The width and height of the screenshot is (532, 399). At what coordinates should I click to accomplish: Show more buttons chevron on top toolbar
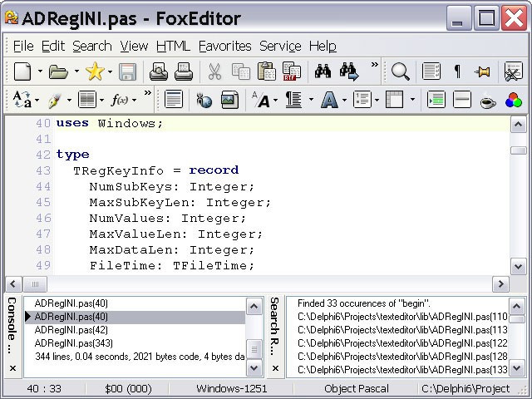click(x=374, y=65)
